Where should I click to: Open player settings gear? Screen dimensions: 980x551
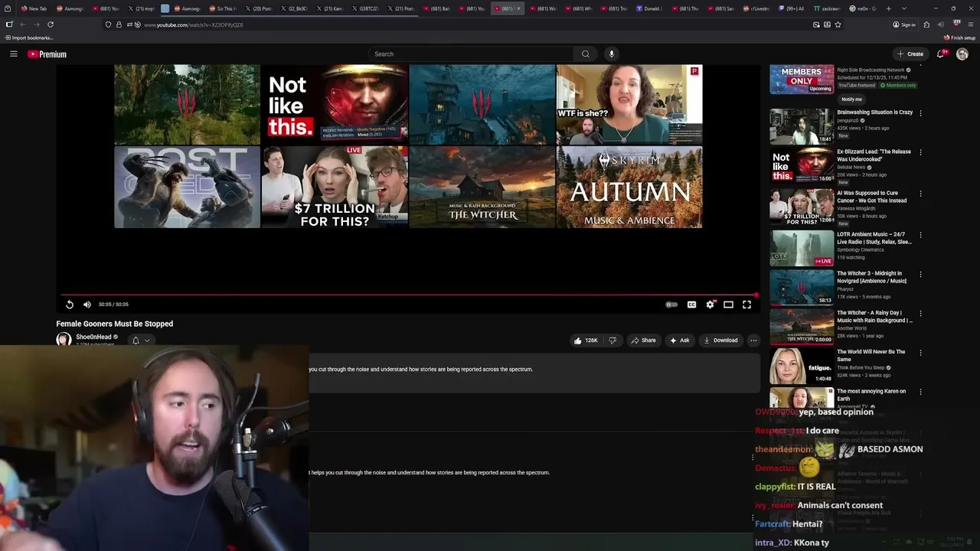(710, 305)
